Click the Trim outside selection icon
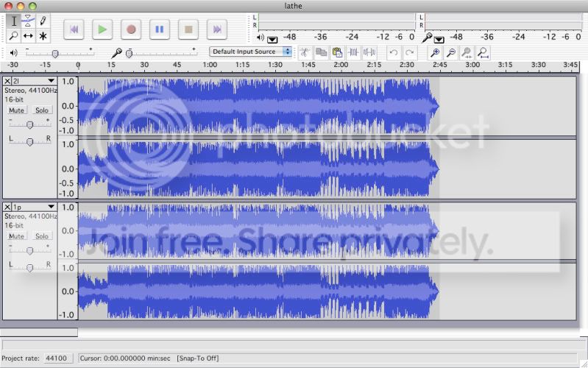Screen dimensions: 588x368 pos(353,52)
